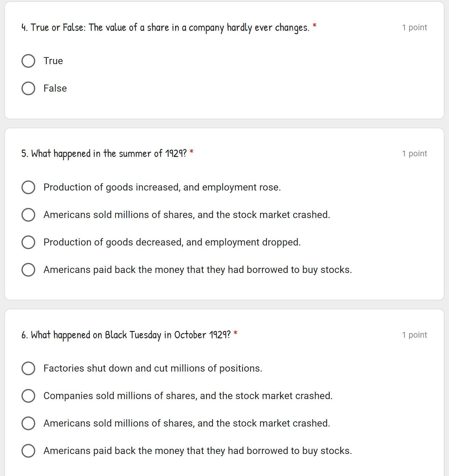Screen dimensions: 449x476
Task: Click the red required asterisk on question 5
Action: [192, 152]
